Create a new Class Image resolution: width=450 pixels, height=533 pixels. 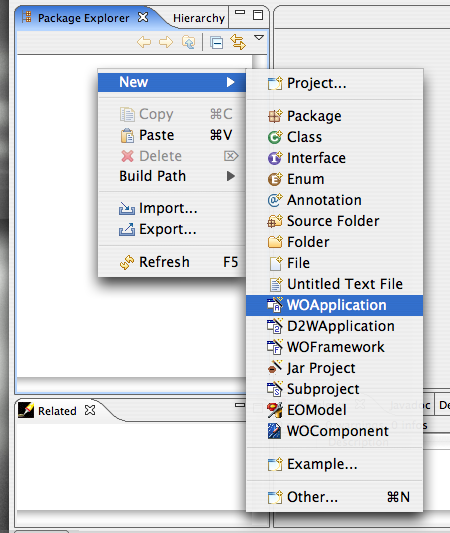pos(334,137)
